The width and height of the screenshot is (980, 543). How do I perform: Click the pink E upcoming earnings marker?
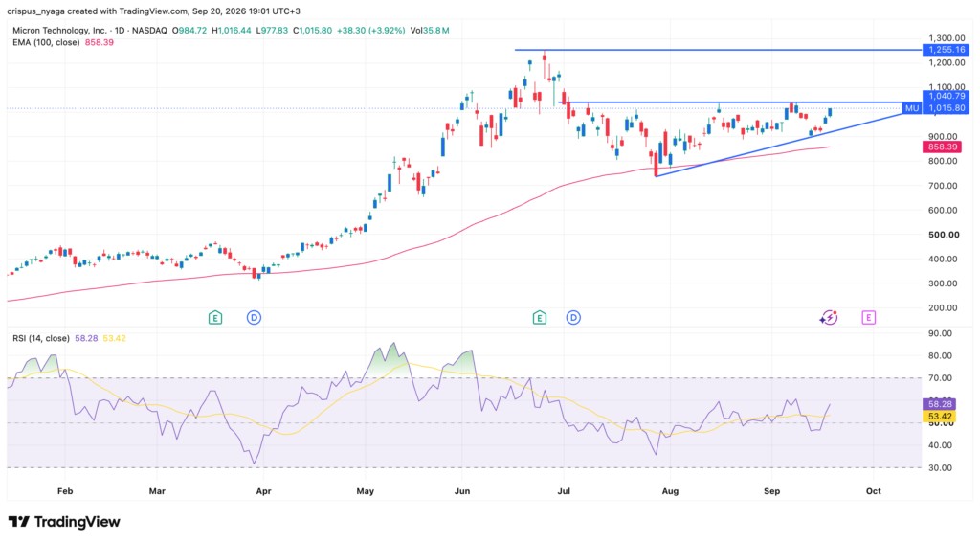(868, 318)
